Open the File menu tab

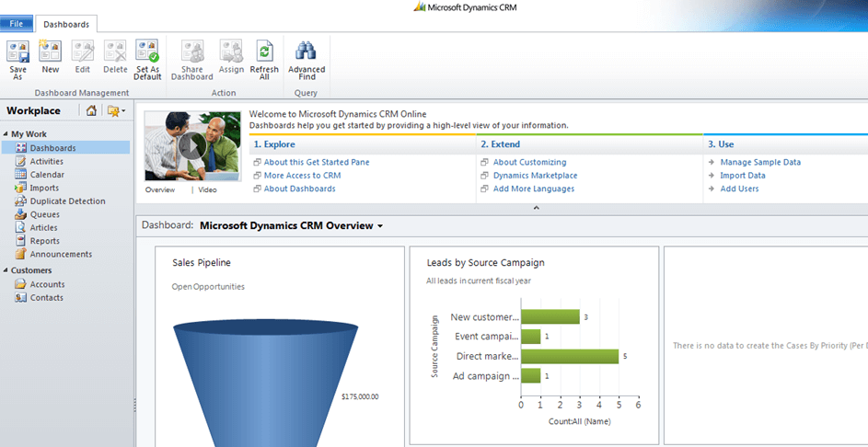17,24
